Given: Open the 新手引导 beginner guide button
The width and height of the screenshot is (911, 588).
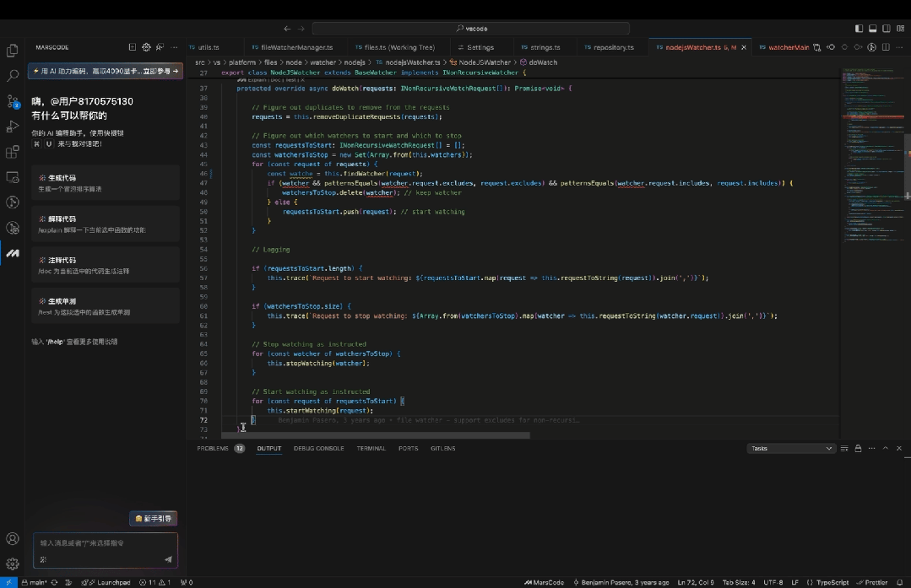Looking at the screenshot, I should tap(154, 518).
